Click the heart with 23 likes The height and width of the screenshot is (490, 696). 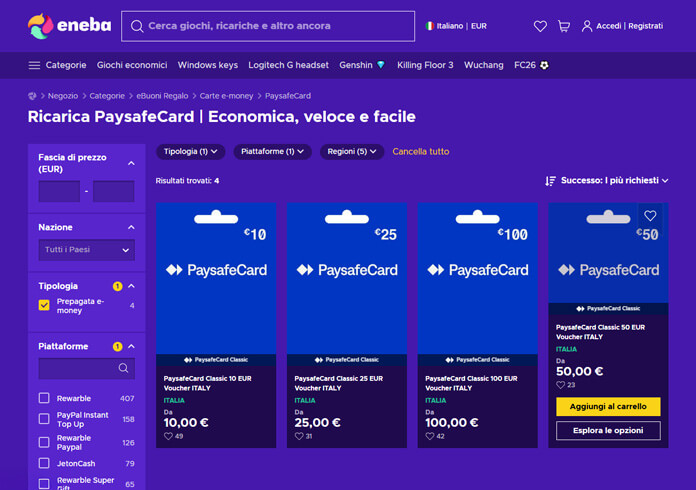click(561, 385)
